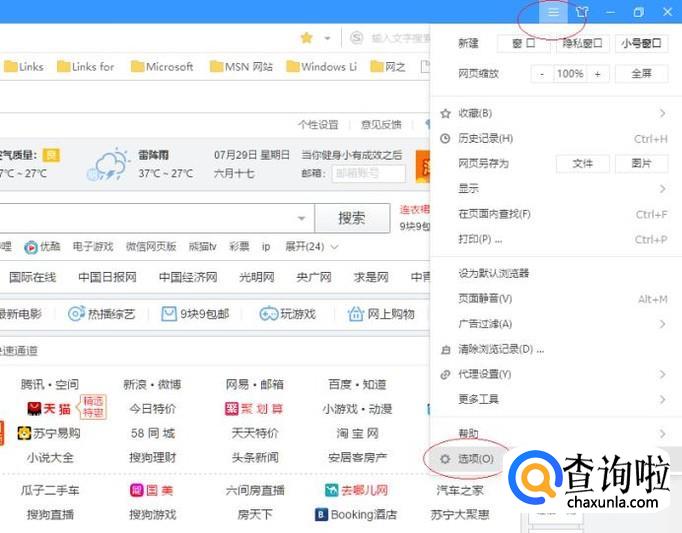
Task: Increase page zoom with plus button
Action: pos(597,74)
